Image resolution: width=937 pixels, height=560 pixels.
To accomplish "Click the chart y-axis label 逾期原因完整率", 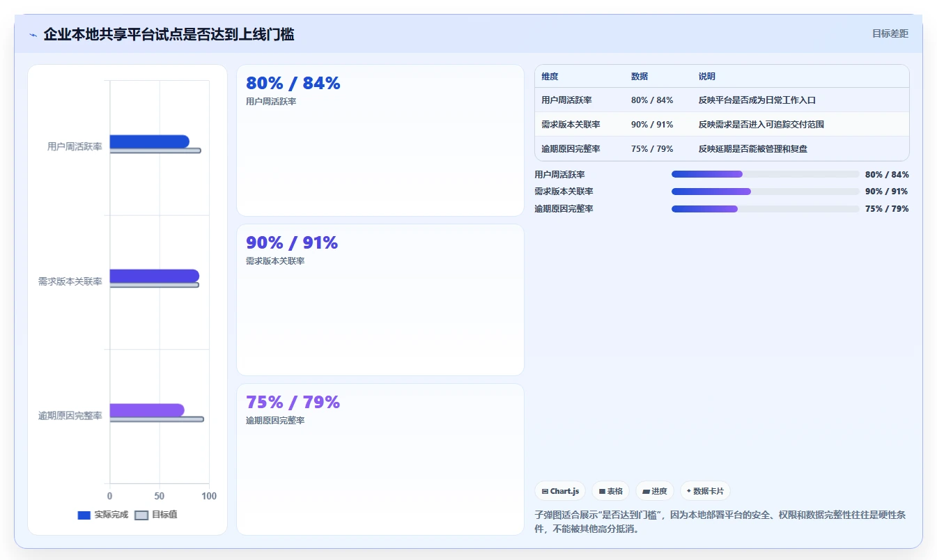I will click(70, 416).
